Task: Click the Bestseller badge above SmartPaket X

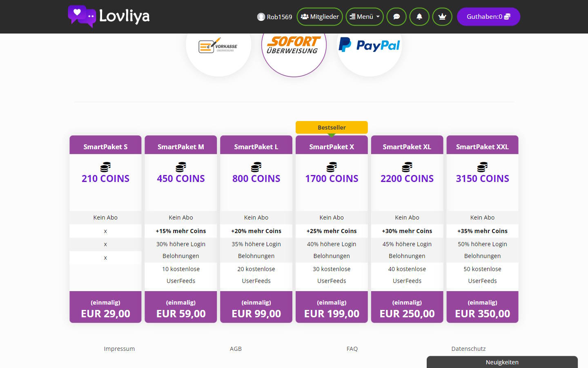Action: [332, 127]
